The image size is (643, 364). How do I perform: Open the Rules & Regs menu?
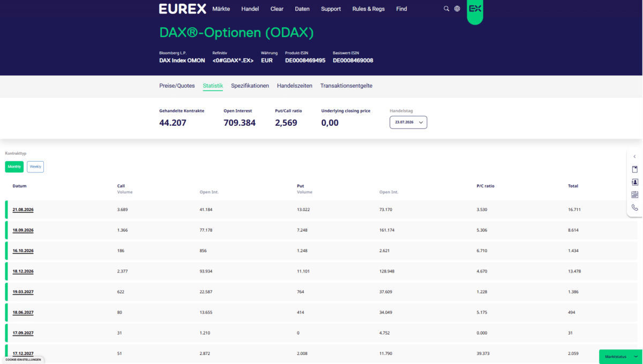tap(369, 9)
